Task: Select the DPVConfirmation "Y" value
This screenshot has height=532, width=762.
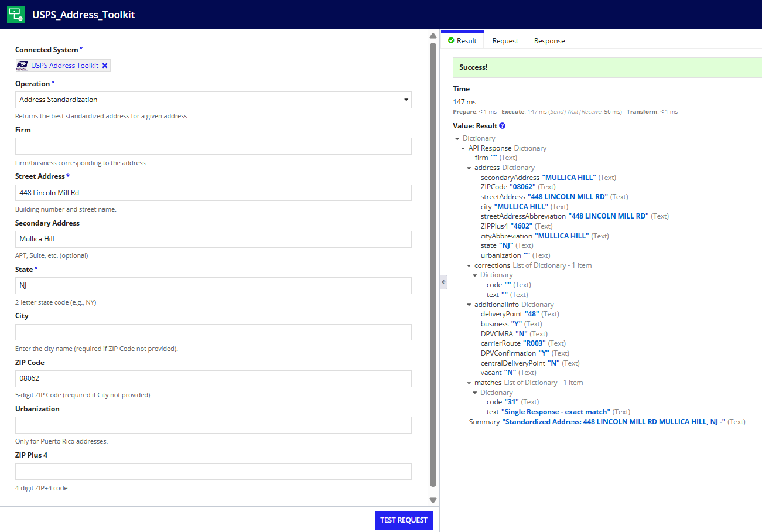Action: coord(544,353)
